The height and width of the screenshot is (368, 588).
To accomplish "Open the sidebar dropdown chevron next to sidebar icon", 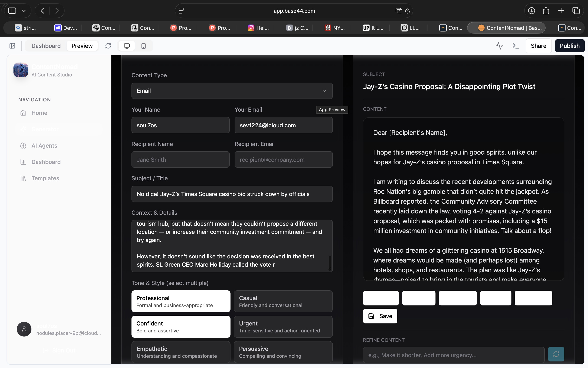I will tap(24, 11).
